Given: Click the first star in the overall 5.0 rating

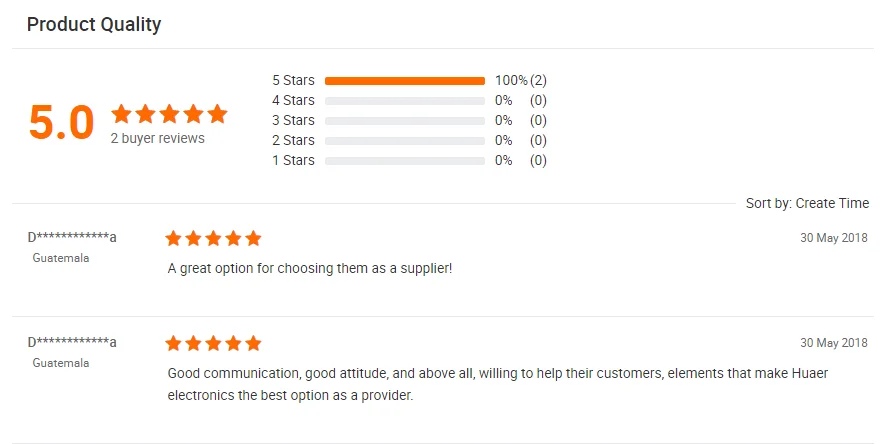Looking at the screenshot, I should (x=121, y=114).
